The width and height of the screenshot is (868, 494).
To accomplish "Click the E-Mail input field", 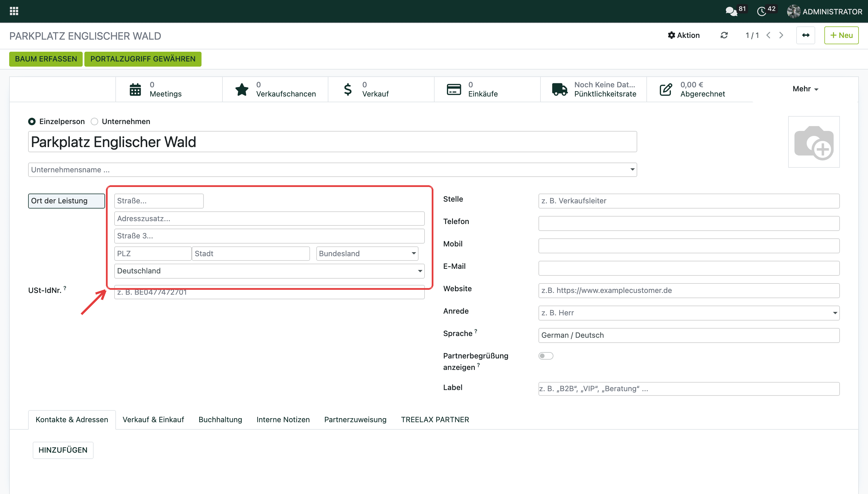I will [689, 268].
